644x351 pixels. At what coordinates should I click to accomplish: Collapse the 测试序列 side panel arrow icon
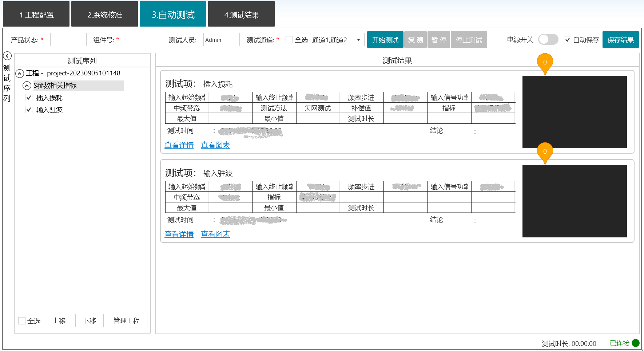click(x=7, y=56)
